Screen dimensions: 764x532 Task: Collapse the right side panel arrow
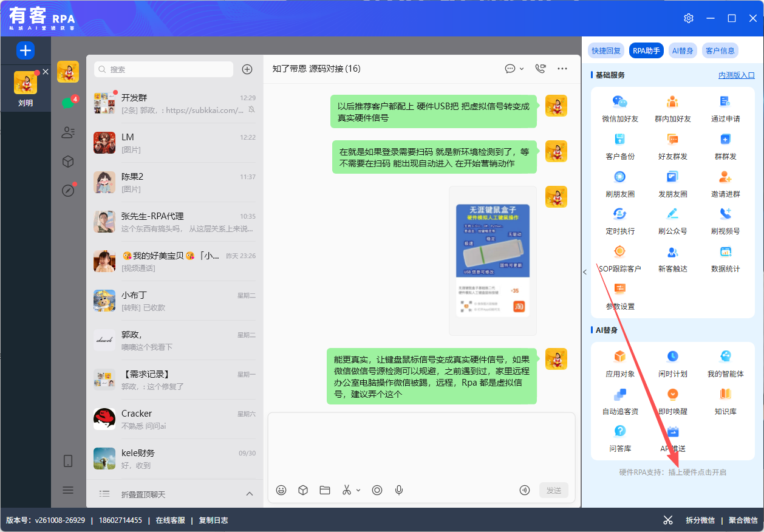[585, 272]
